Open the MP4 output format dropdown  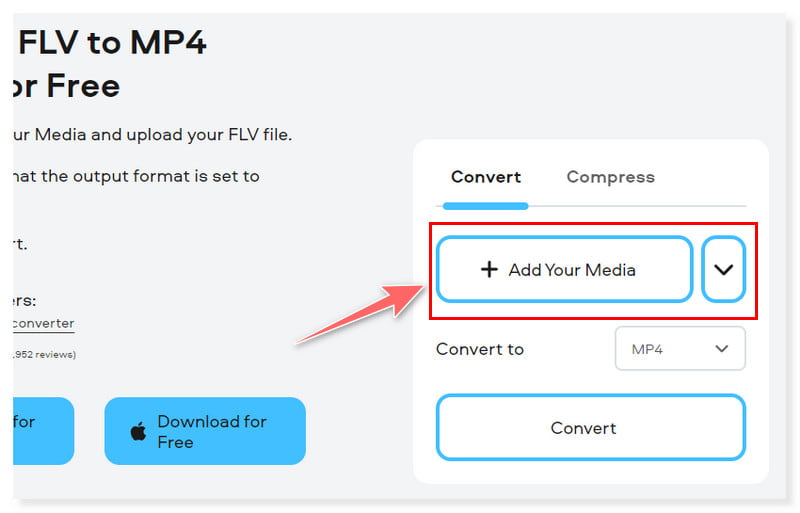pyautogui.click(x=680, y=349)
